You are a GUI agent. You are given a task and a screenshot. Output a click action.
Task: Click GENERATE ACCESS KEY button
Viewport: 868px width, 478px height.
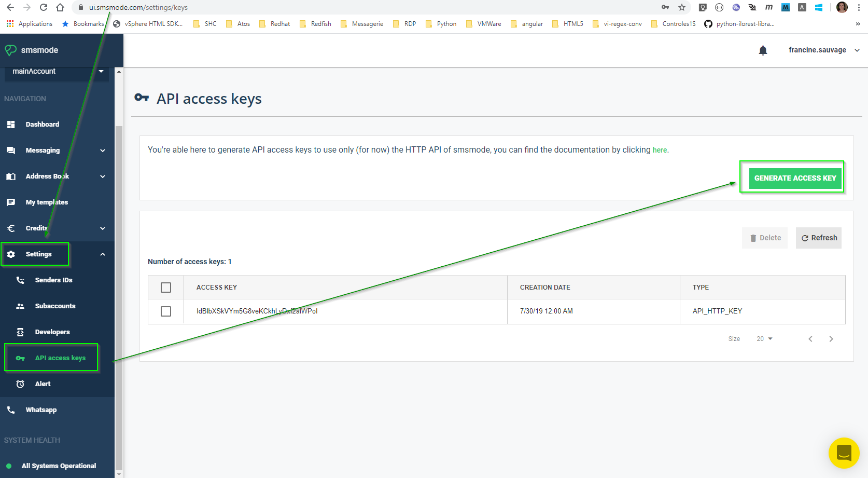click(795, 178)
